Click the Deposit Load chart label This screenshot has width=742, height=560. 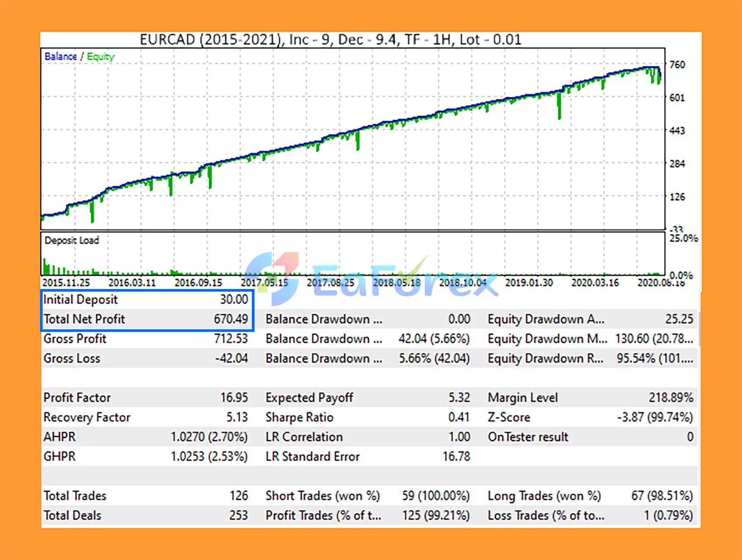coord(72,240)
